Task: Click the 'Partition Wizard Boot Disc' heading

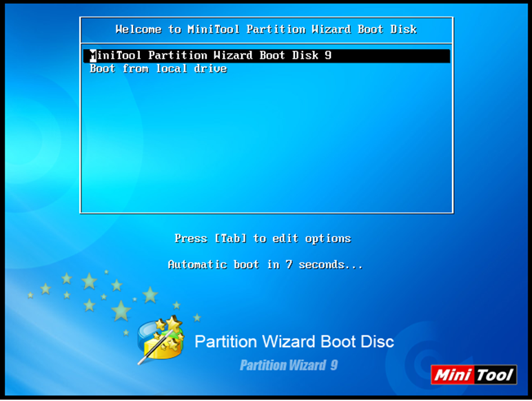Action: 294,341
